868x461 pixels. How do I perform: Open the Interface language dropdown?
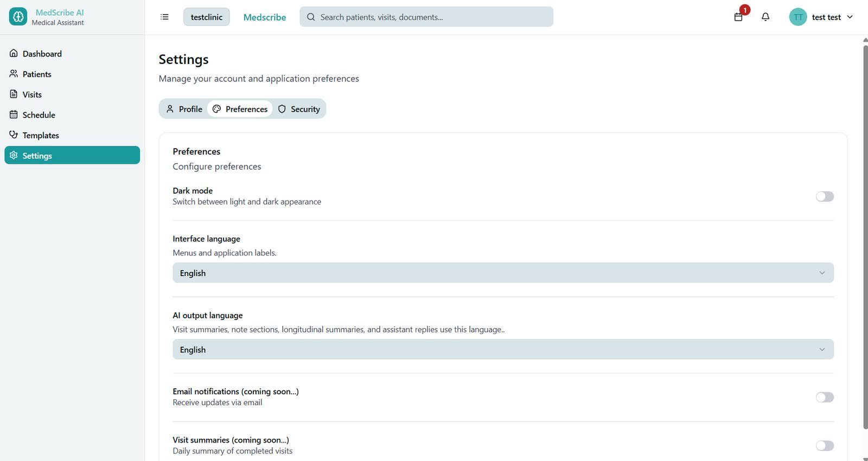point(503,273)
